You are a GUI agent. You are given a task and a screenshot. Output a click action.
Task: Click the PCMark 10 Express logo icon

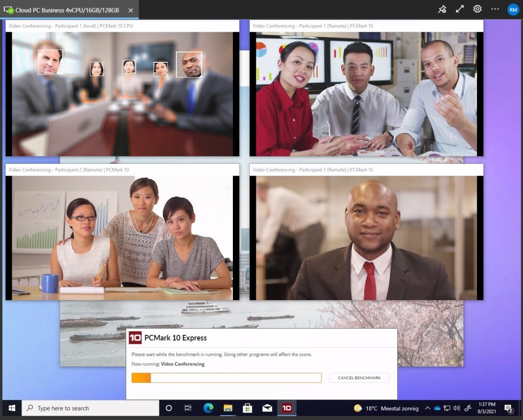pyautogui.click(x=135, y=338)
